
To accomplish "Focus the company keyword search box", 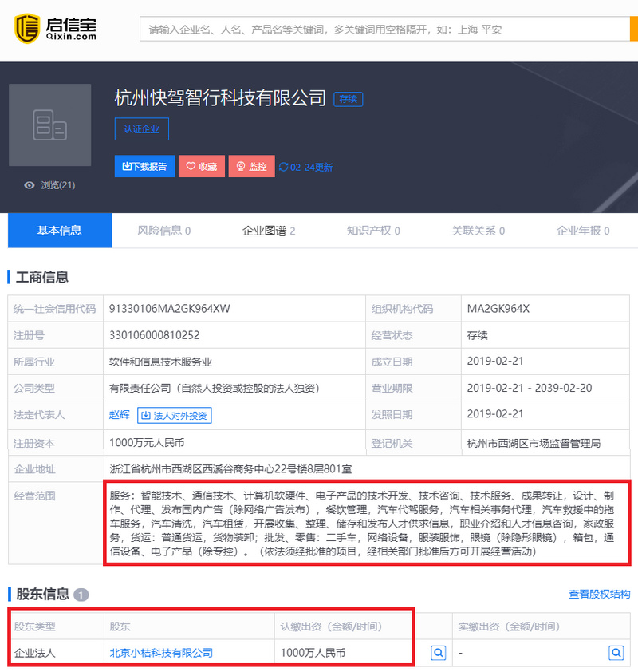I will (x=384, y=30).
